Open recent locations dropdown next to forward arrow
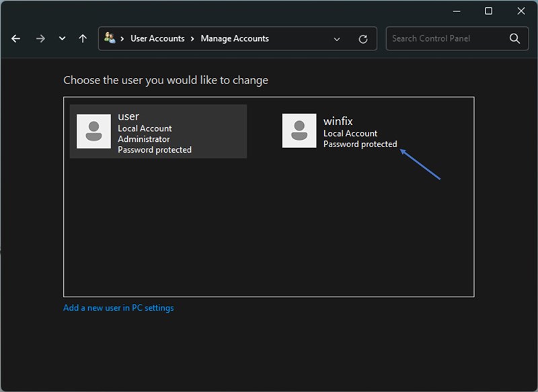The image size is (538, 392). tap(62, 38)
